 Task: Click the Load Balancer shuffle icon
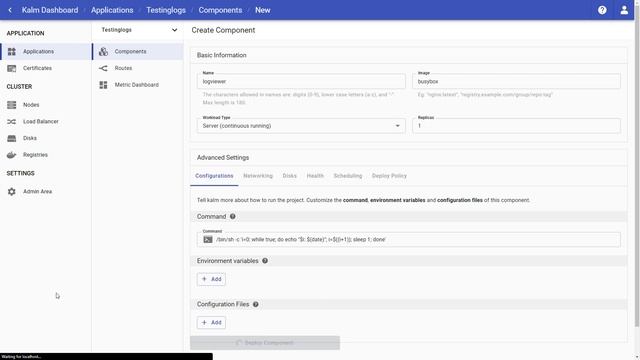(12, 122)
